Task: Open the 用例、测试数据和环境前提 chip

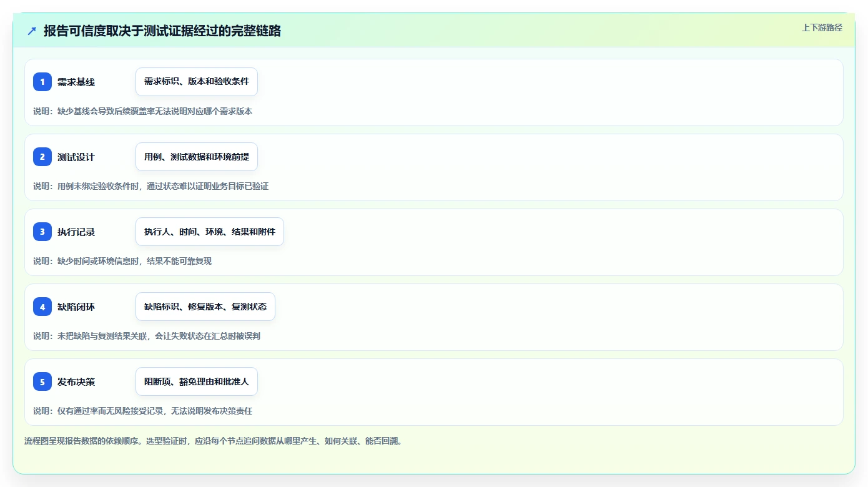Action: [197, 157]
